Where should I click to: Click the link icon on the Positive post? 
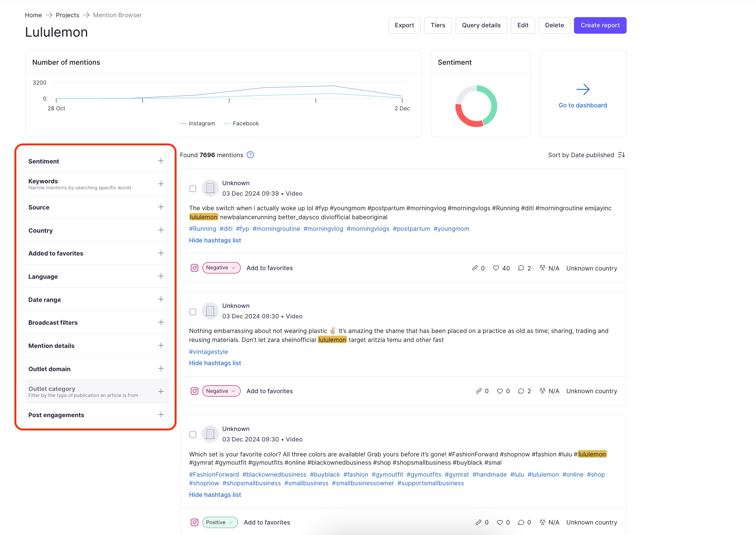click(x=479, y=522)
